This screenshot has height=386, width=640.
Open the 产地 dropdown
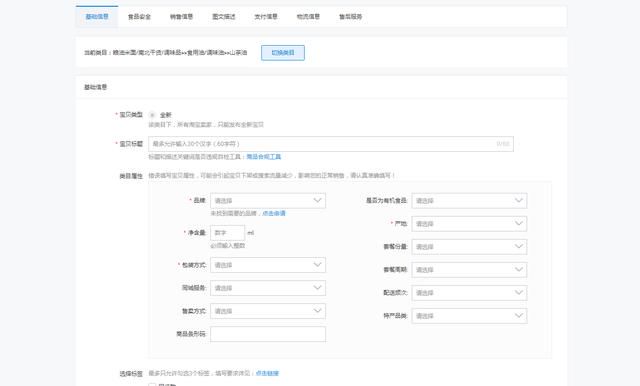[469, 224]
